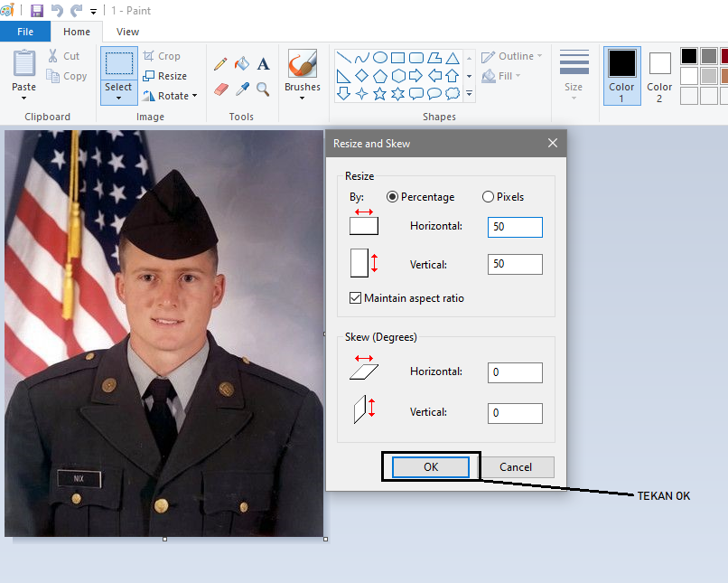The image size is (728, 583).
Task: Pick the Line shape
Action: 343,58
